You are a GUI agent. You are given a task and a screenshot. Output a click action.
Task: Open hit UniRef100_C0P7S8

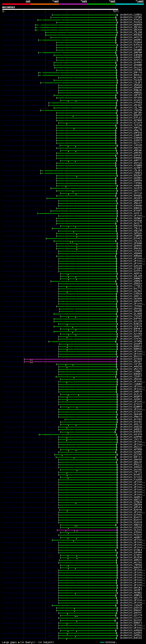131,47
